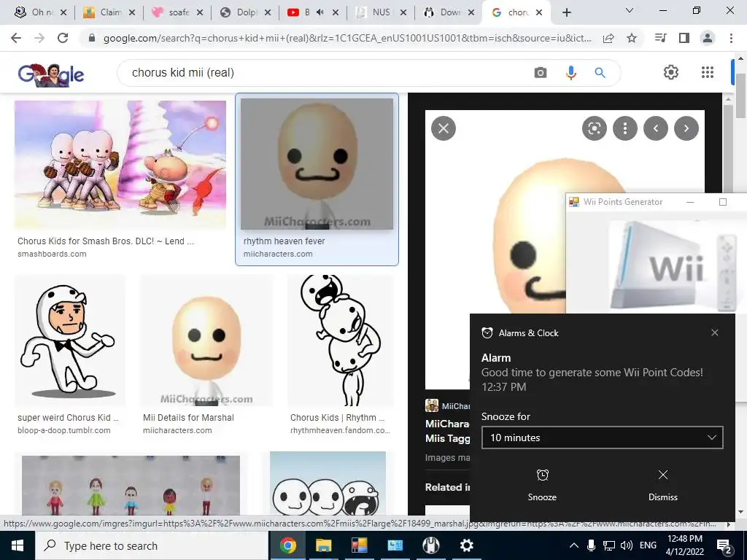Viewport: 747px width, 560px height.
Task: Show next image in preview panel
Action: pos(686,128)
